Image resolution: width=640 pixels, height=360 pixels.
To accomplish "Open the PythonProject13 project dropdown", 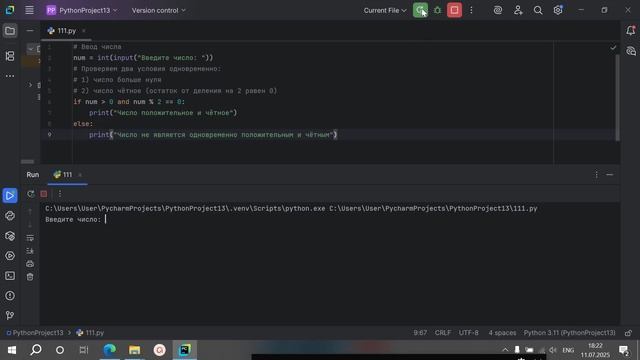I will (x=82, y=10).
